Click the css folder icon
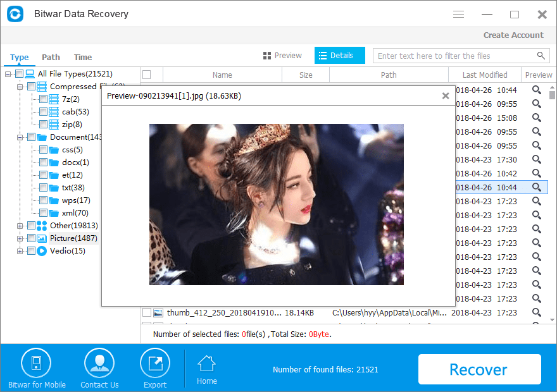 [54, 150]
